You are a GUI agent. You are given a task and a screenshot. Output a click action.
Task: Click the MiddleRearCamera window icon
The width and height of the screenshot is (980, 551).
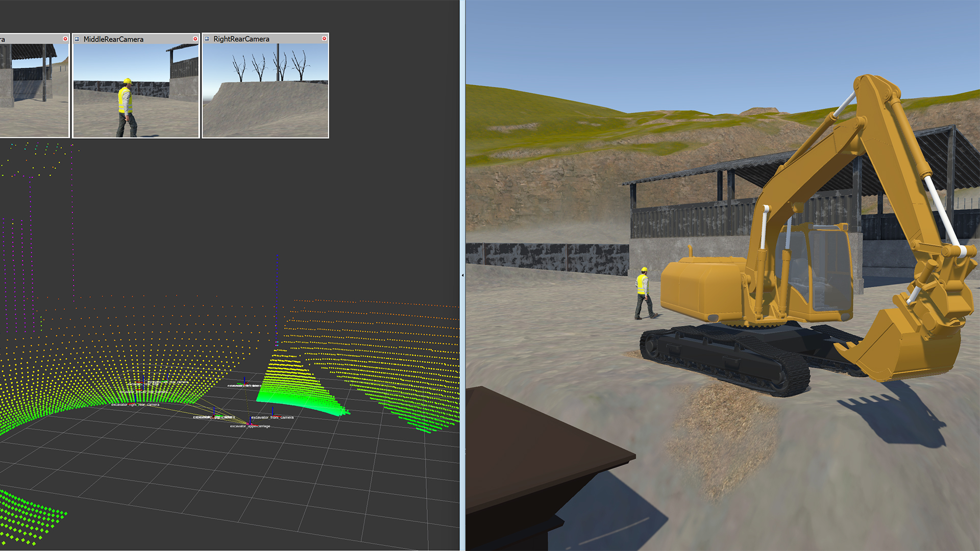click(x=77, y=39)
